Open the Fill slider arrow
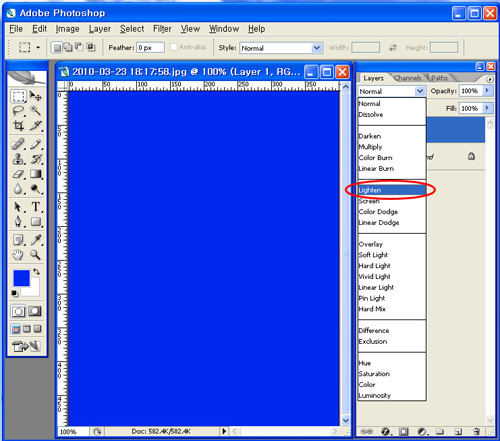Image resolution: width=500 pixels, height=441 pixels. click(487, 108)
